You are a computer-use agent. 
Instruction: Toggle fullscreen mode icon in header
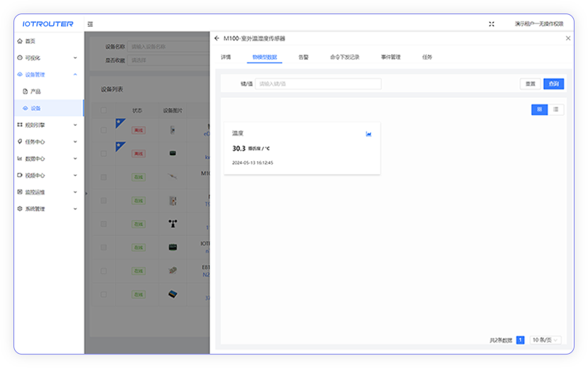click(491, 23)
